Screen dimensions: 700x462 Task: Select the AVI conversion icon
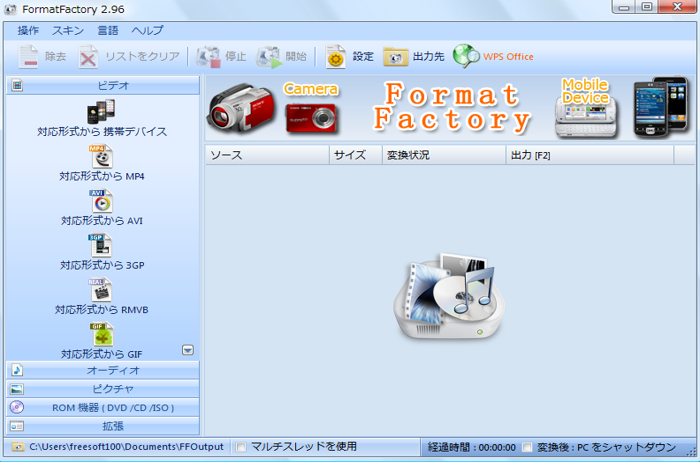pyautogui.click(x=101, y=201)
